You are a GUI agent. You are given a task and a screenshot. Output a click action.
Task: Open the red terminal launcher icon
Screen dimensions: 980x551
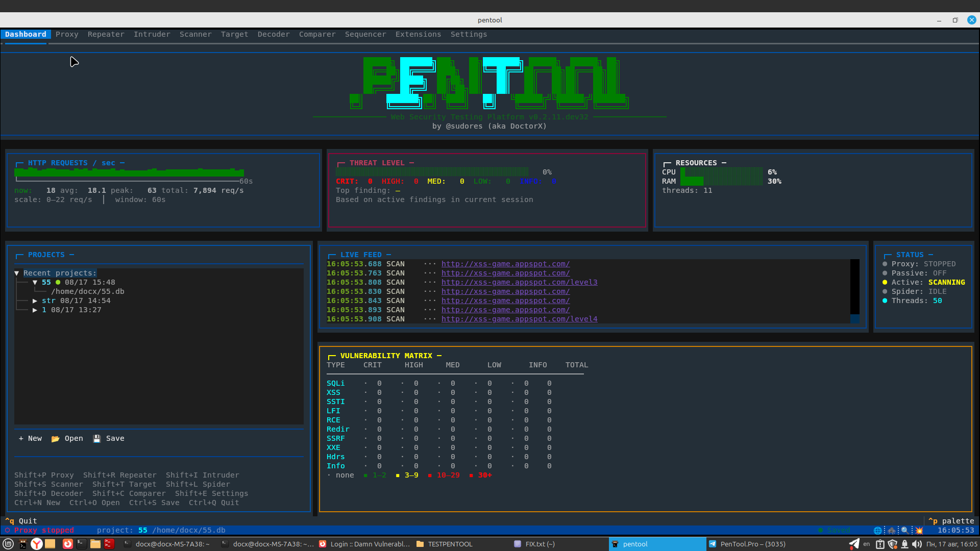pyautogui.click(x=109, y=544)
